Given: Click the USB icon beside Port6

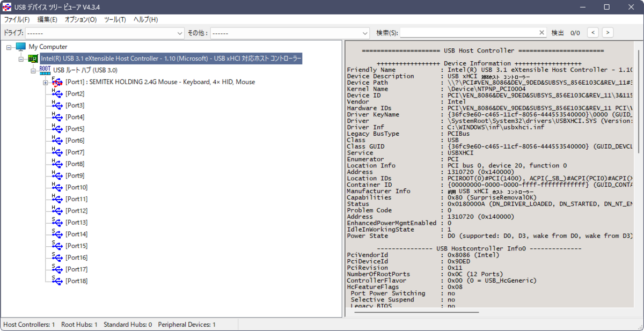Looking at the screenshot, I should click(57, 141).
